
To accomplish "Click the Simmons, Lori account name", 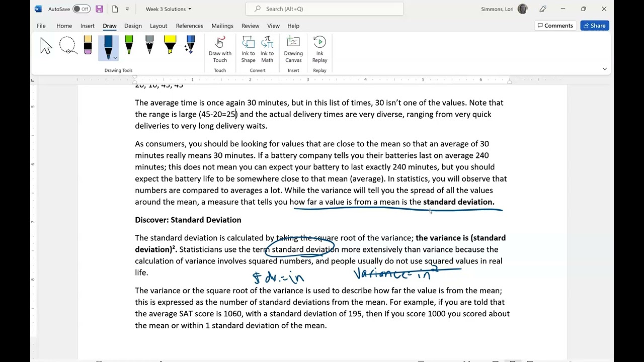I will 497,9.
